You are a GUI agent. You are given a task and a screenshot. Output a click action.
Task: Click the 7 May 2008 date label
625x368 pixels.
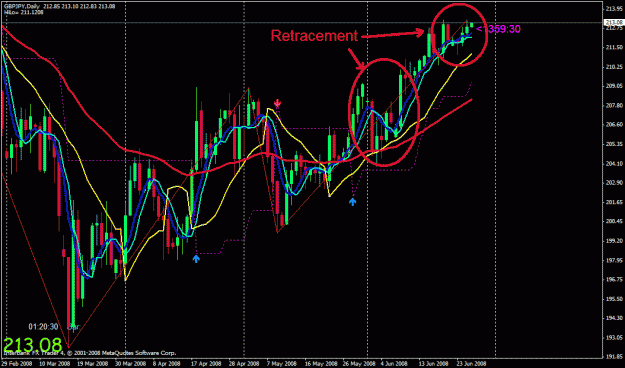pos(281,364)
